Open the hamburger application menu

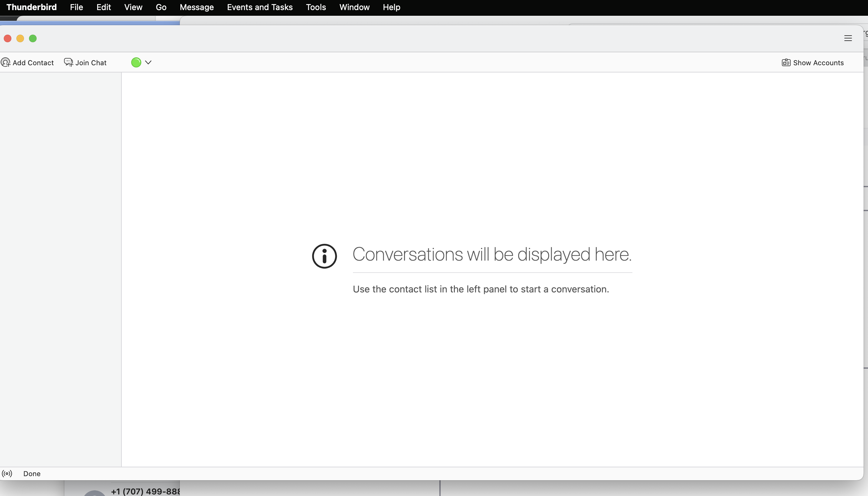pyautogui.click(x=848, y=38)
